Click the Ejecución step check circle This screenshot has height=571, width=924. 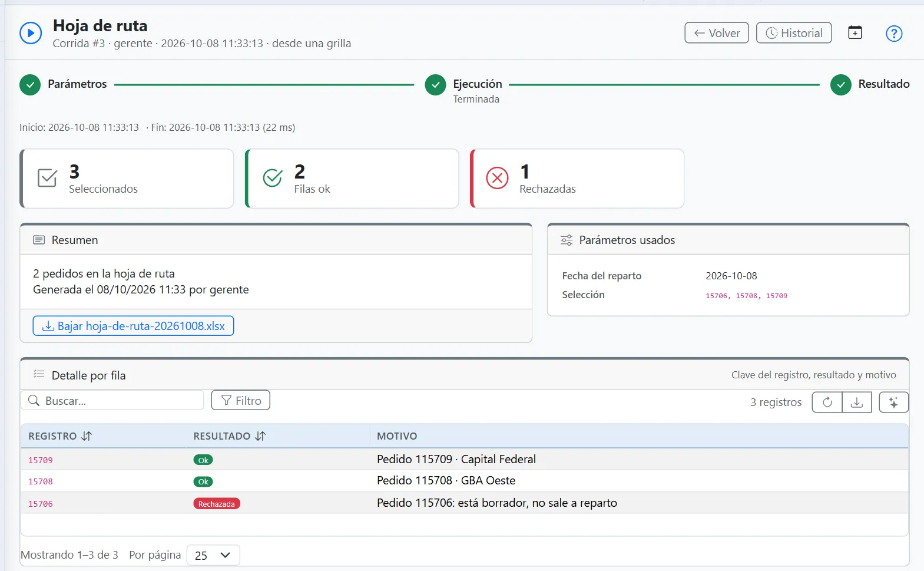tap(435, 85)
